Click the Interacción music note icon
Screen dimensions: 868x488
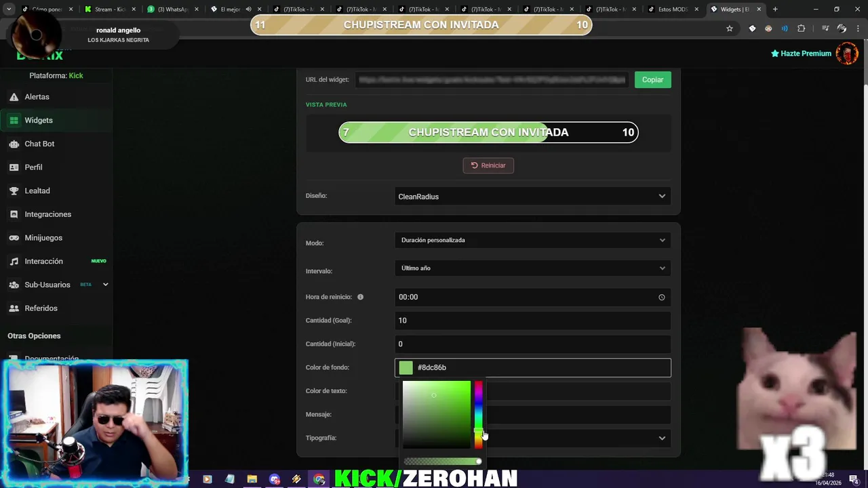[x=14, y=262]
